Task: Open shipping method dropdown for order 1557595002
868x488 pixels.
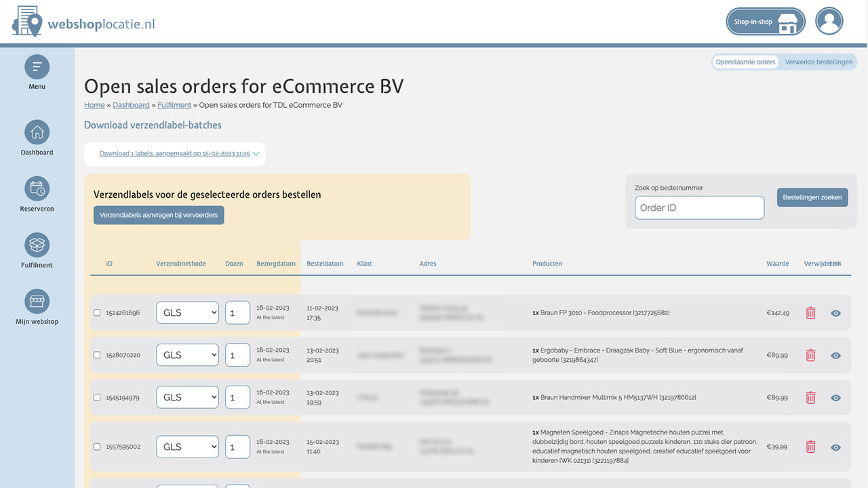Action: click(188, 447)
